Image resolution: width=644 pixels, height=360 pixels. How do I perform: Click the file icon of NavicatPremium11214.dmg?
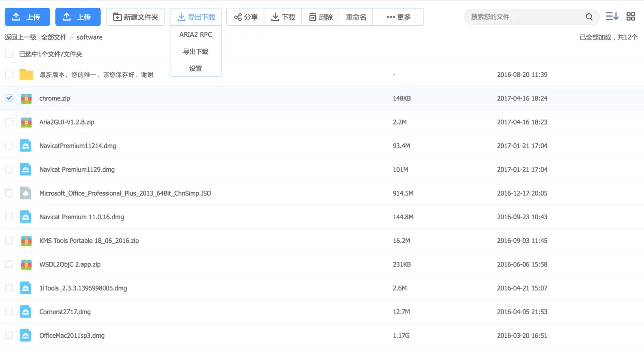tap(26, 146)
